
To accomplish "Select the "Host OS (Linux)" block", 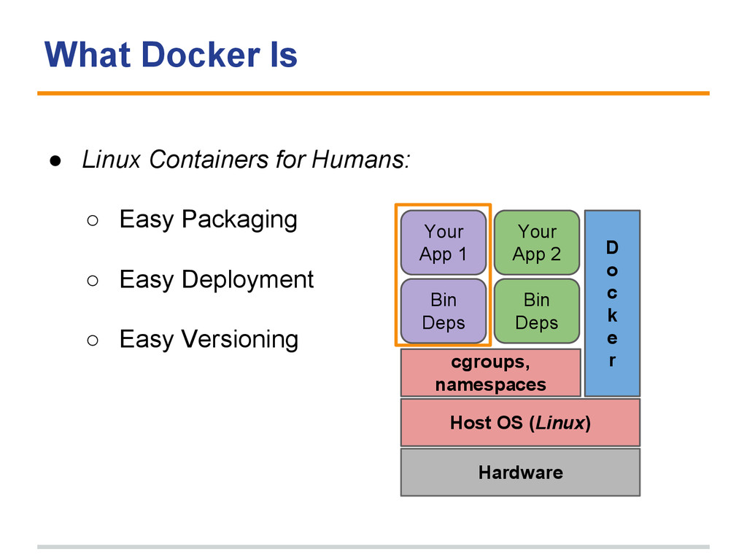I will pyautogui.click(x=520, y=423).
